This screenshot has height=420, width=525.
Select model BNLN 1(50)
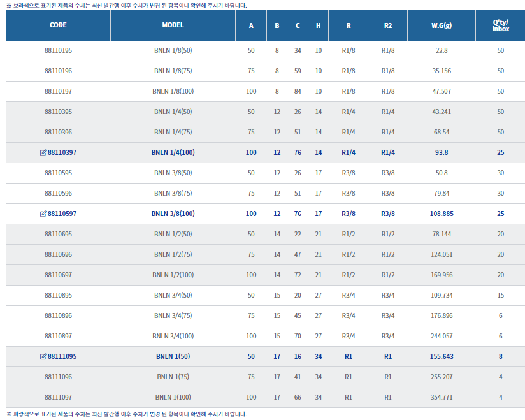coord(173,357)
